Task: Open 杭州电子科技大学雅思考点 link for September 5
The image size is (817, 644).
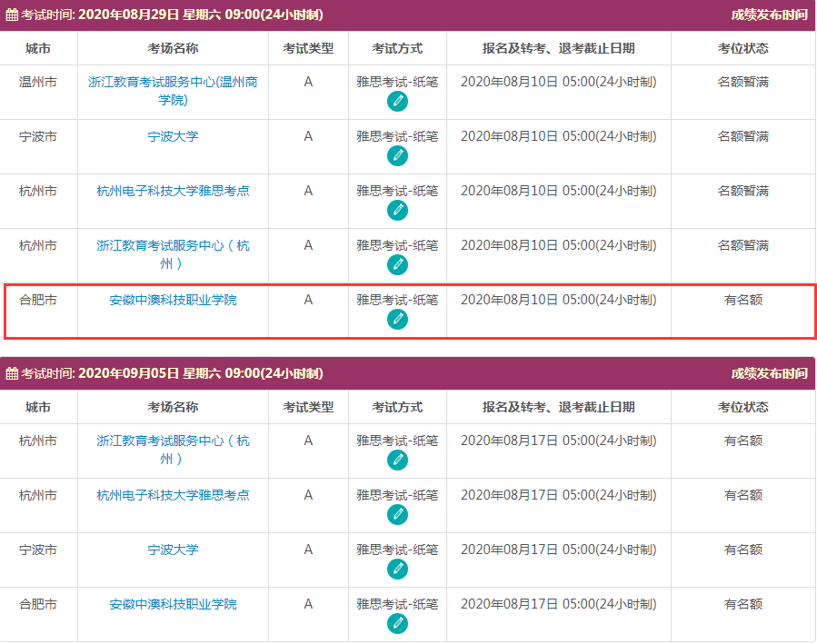Action: (x=173, y=495)
